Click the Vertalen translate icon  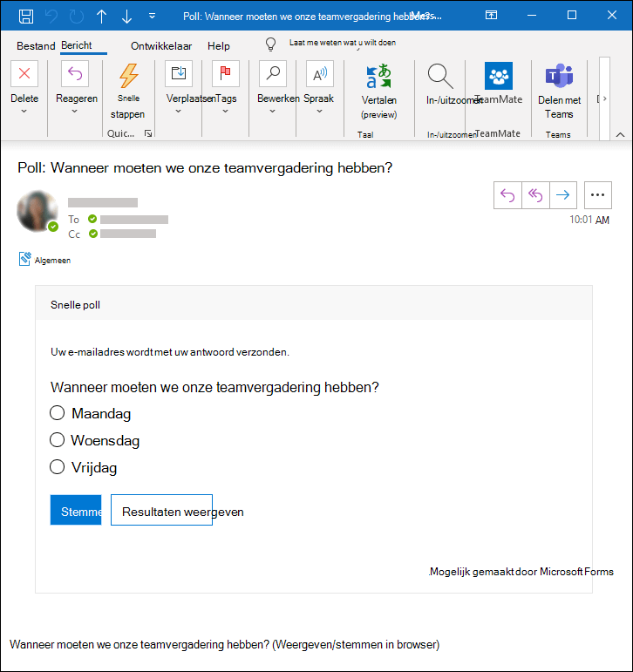click(378, 77)
